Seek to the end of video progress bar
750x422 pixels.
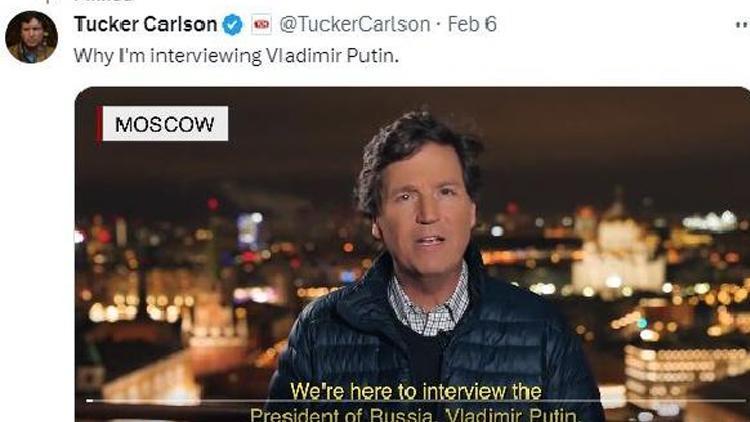[x=744, y=401]
